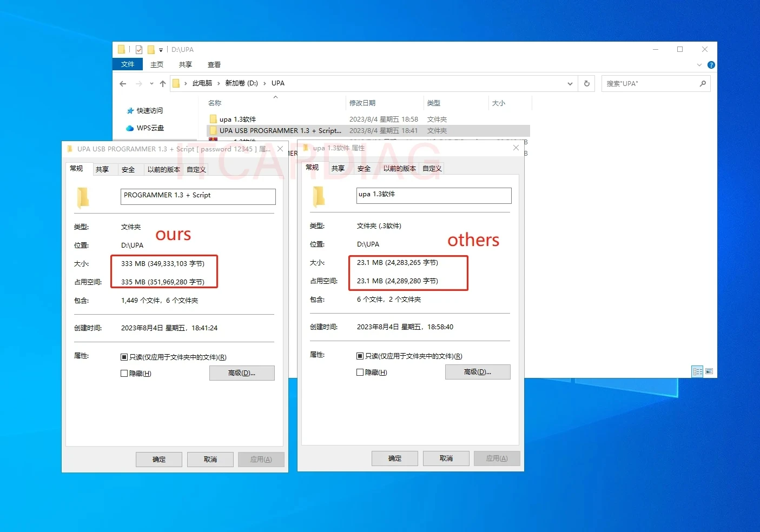Click folder icon in Explorer address bar

pos(176,83)
